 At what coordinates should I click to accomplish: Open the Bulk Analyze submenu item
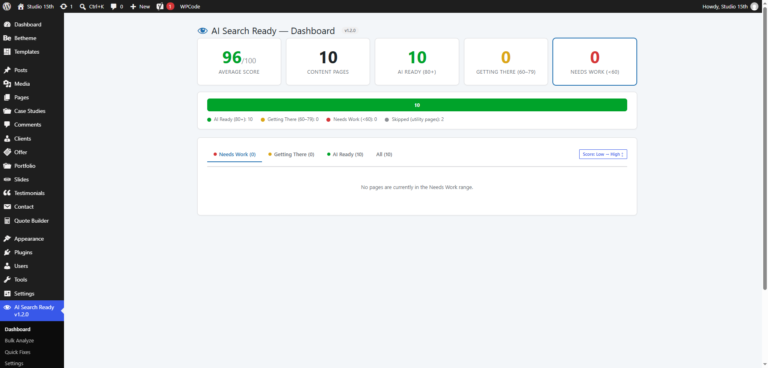(x=19, y=341)
